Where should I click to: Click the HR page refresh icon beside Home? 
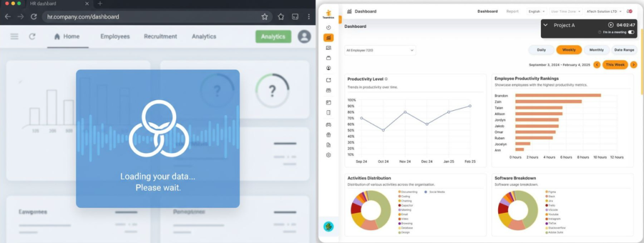point(32,37)
